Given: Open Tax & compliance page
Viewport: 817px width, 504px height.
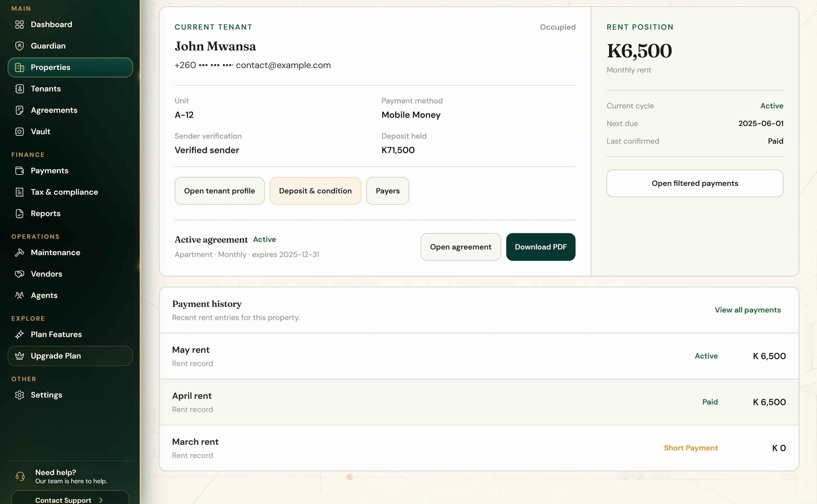Looking at the screenshot, I should coord(70,192).
